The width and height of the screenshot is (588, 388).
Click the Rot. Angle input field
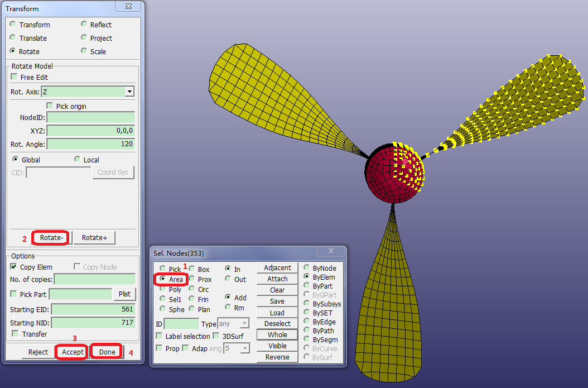click(x=90, y=144)
